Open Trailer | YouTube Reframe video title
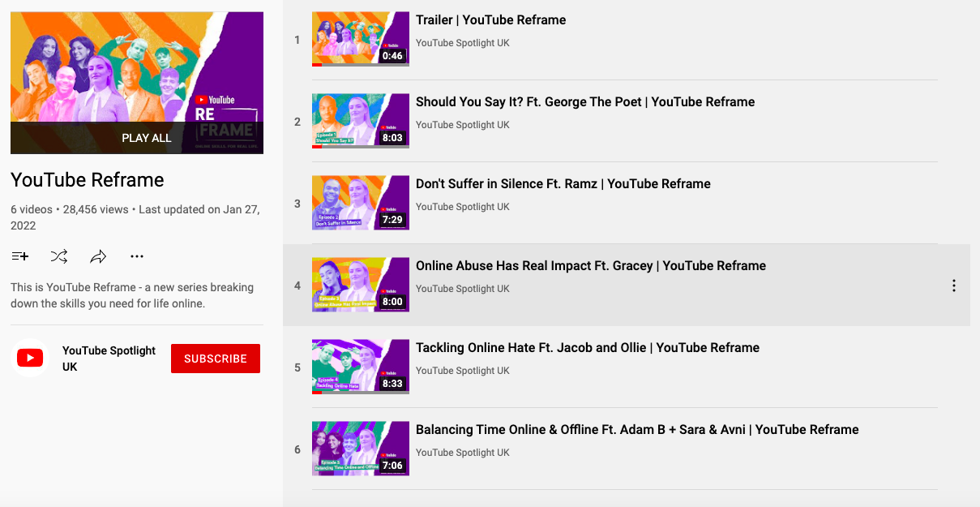The height and width of the screenshot is (507, 980). point(491,20)
